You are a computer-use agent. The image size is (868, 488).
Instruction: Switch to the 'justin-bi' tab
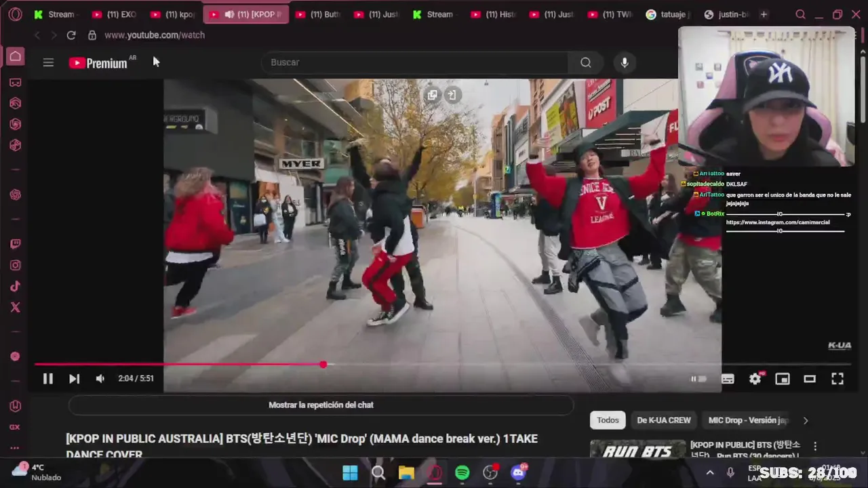pyautogui.click(x=727, y=14)
